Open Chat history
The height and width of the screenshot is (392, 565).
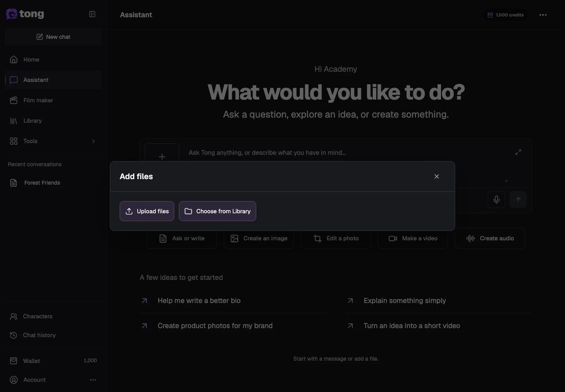[x=53, y=335]
